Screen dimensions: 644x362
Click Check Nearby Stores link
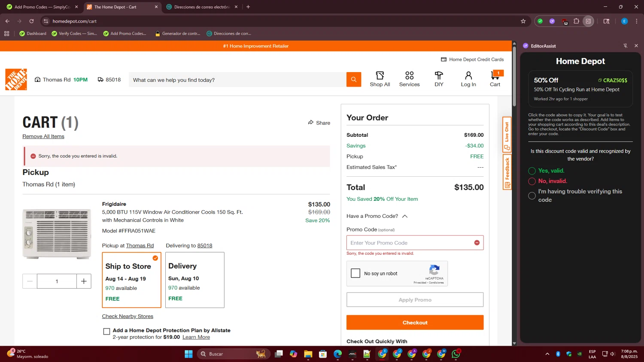128,317
